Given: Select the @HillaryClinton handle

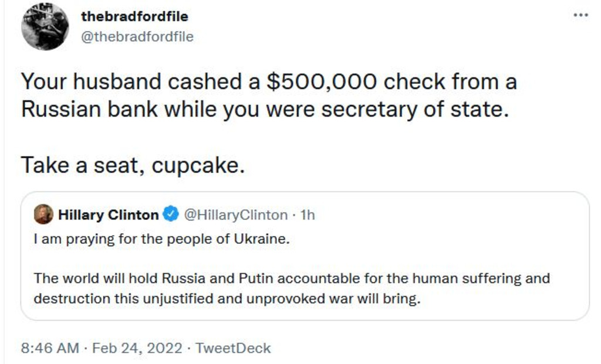Looking at the screenshot, I should coord(236,215).
